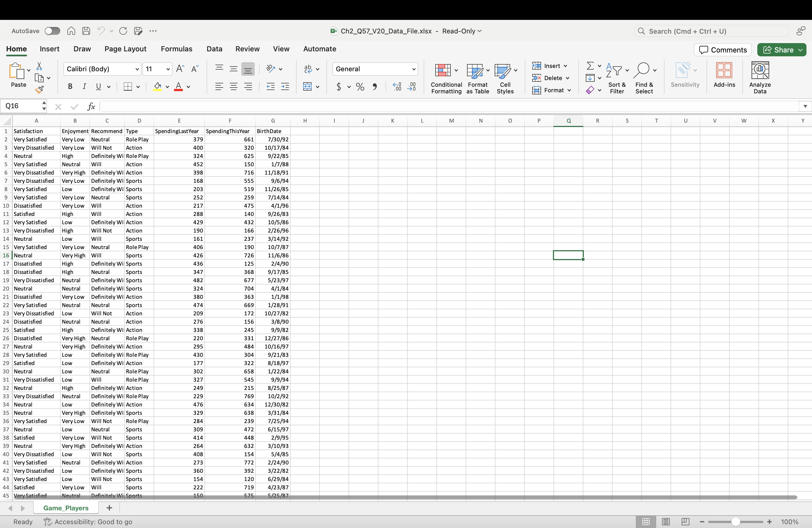Click the Increase Decimal icon
Screen dimensions: 812x528
tap(397, 87)
